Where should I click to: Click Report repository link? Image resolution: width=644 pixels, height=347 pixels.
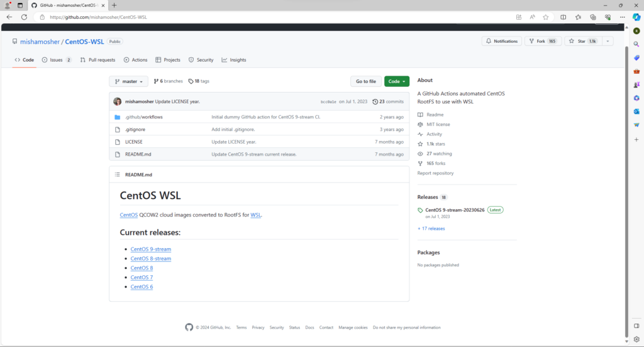[435, 173]
